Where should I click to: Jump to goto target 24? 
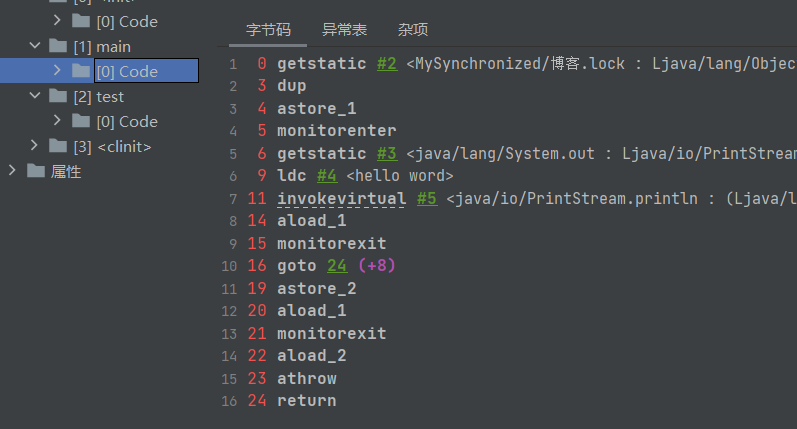tap(337, 265)
